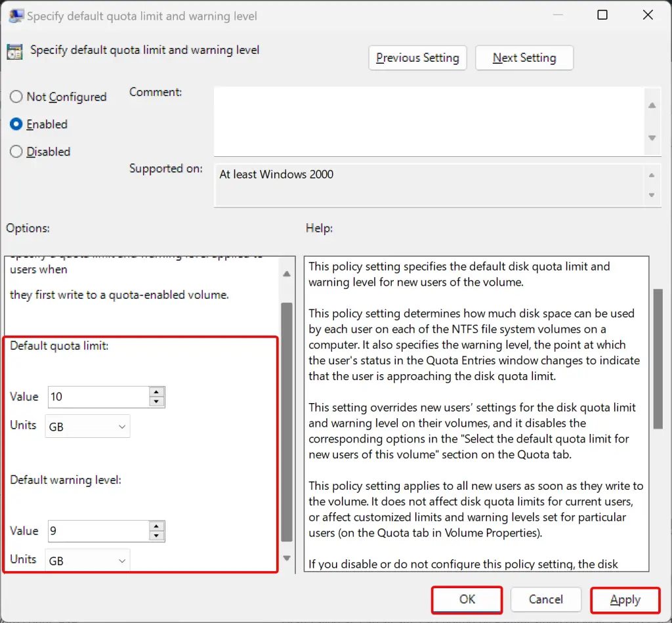Apply the quota policy changes
672x623 pixels.
tap(625, 599)
